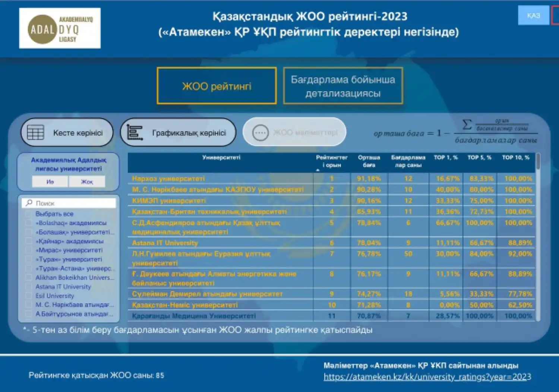Click the ellipsis icon in ЖОО мәліметтері
559x392 pixels.
click(x=260, y=133)
